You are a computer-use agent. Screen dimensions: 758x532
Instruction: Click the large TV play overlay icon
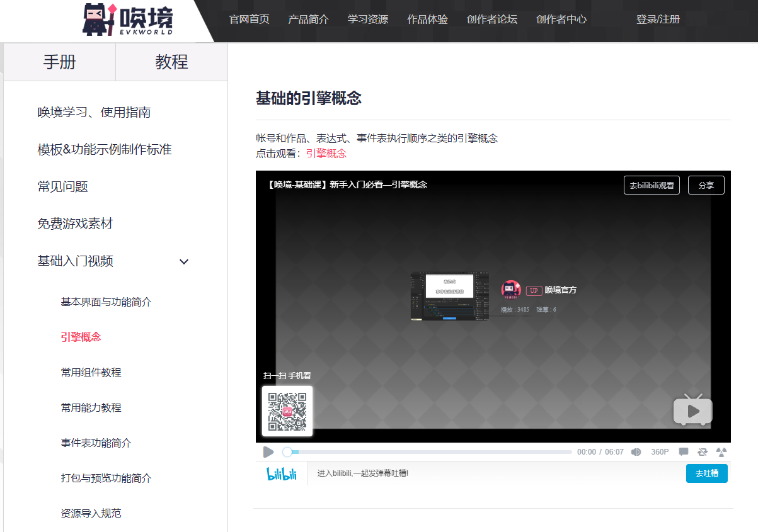(x=693, y=410)
